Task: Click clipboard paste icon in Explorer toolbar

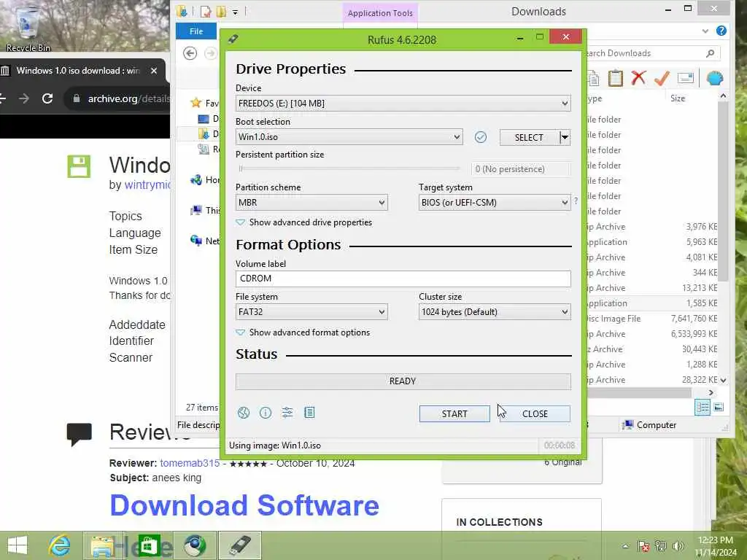Action: pos(615,77)
